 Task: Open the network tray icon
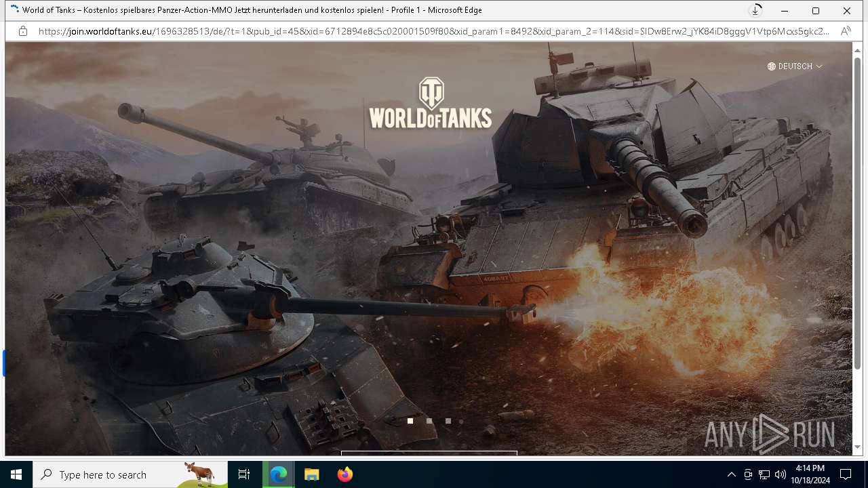pyautogui.click(x=764, y=474)
